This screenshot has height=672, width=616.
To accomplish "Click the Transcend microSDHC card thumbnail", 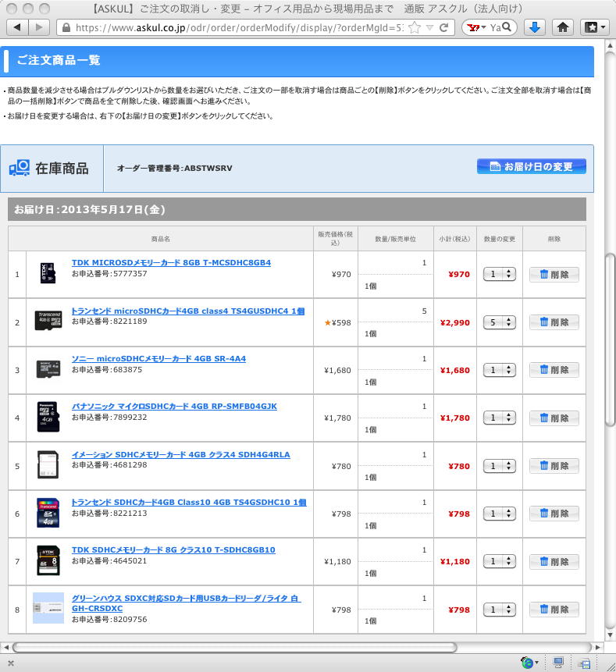I will (x=48, y=320).
